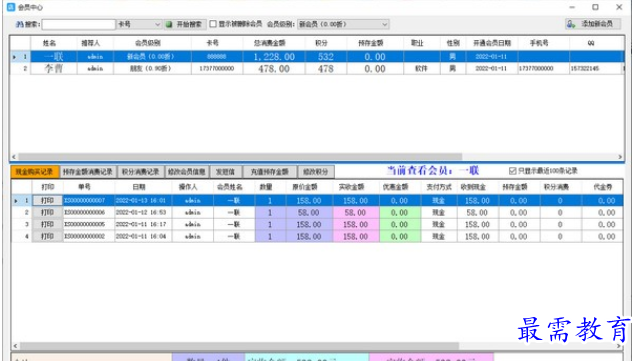Screen dimensions: 639x361
Task: Click the 原价金额 column header
Action: pos(305,187)
